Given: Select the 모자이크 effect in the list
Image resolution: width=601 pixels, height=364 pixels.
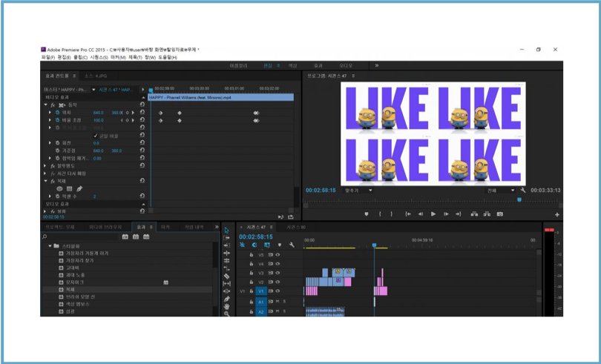Looking at the screenshot, I should coord(75,282).
